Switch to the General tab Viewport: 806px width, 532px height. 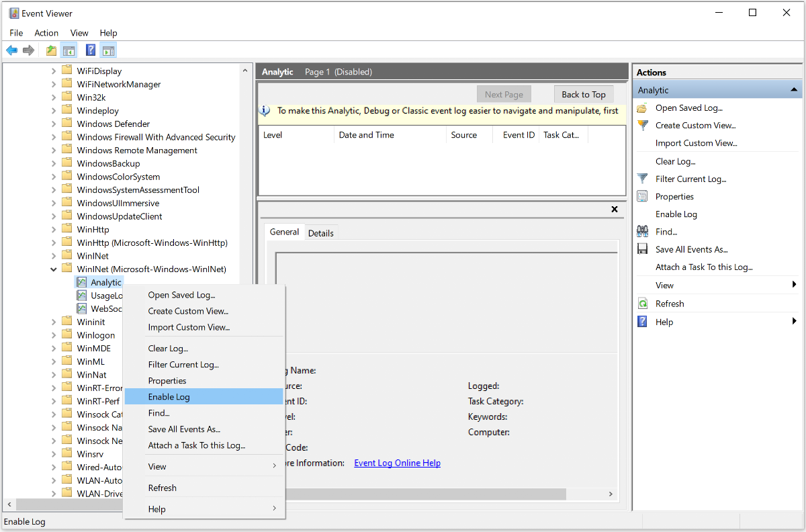click(284, 232)
